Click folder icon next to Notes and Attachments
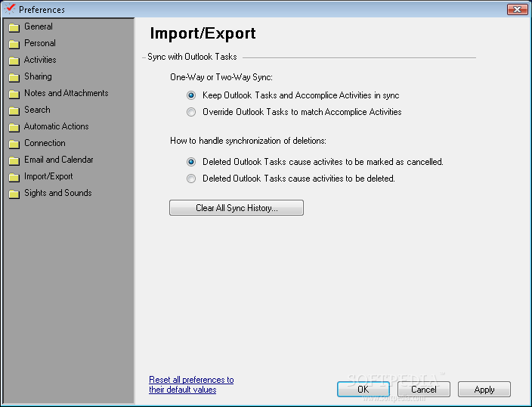 pos(14,94)
